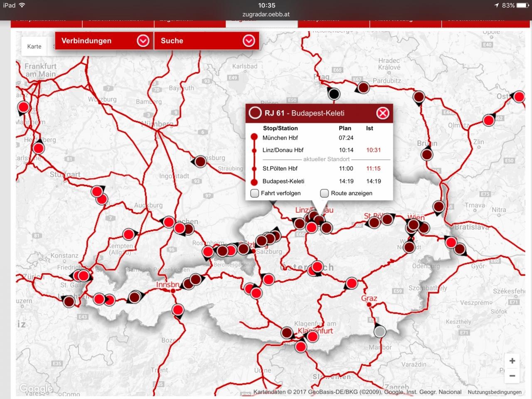
Task: Click dark red train marker west of Innsbruck
Action: point(135,297)
